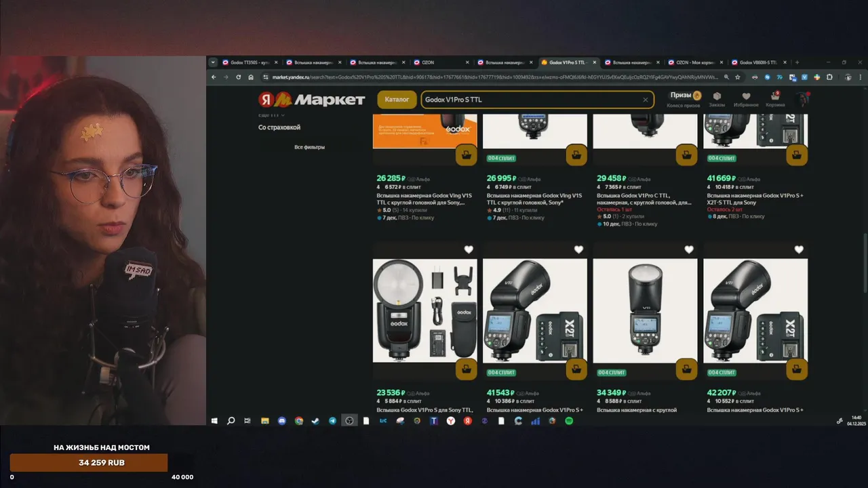Bookmark this page with star icon
868x488 pixels.
click(736, 77)
